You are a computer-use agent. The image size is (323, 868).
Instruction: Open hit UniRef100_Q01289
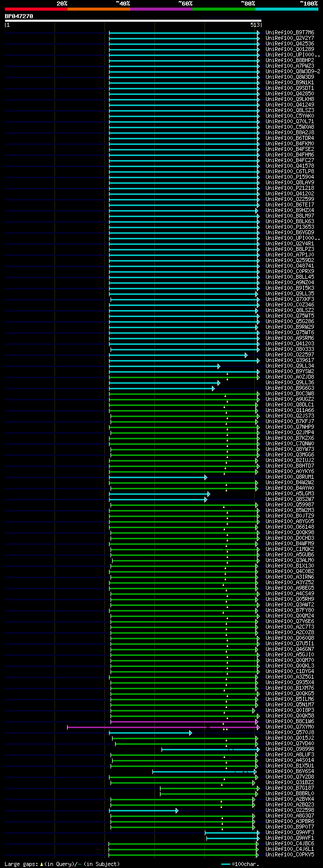tap(290, 49)
